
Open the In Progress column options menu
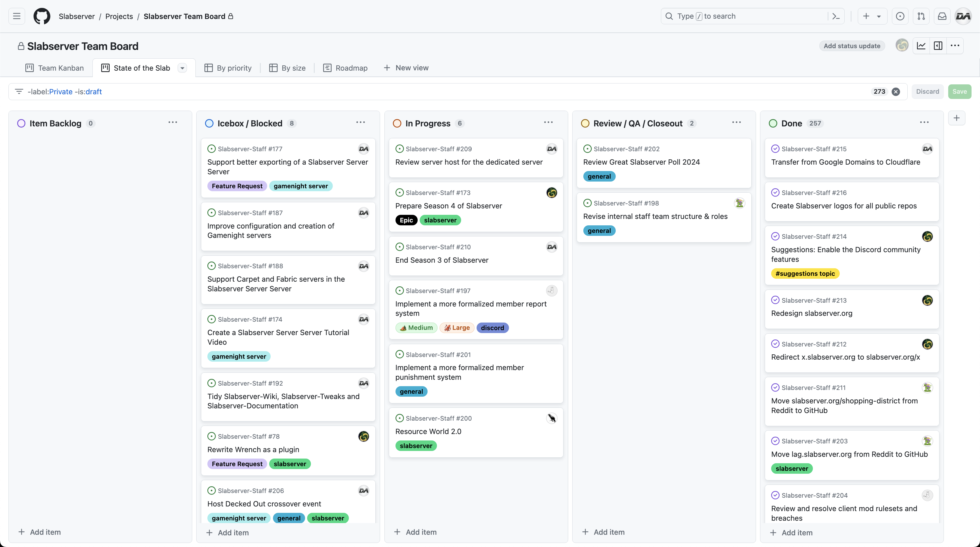tap(548, 123)
